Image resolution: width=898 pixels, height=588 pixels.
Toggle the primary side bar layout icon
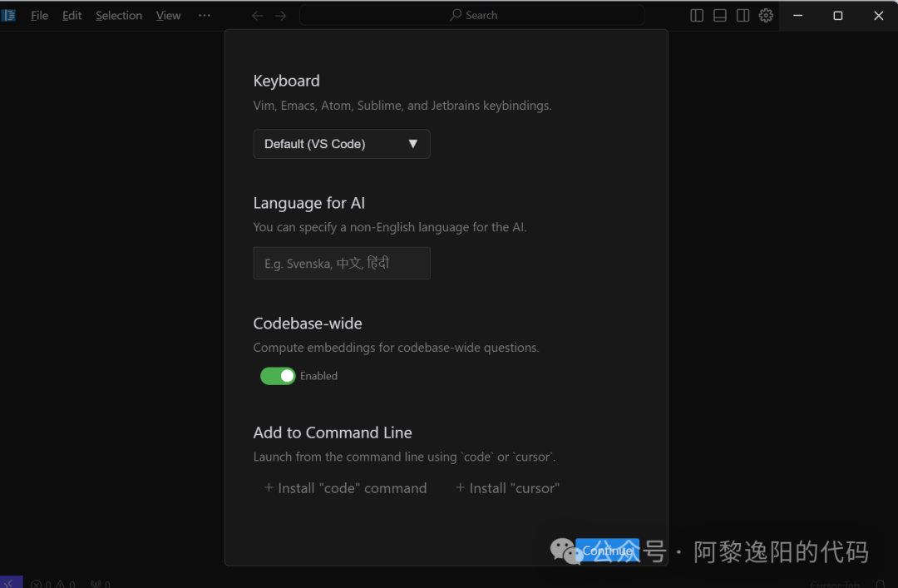tap(697, 16)
